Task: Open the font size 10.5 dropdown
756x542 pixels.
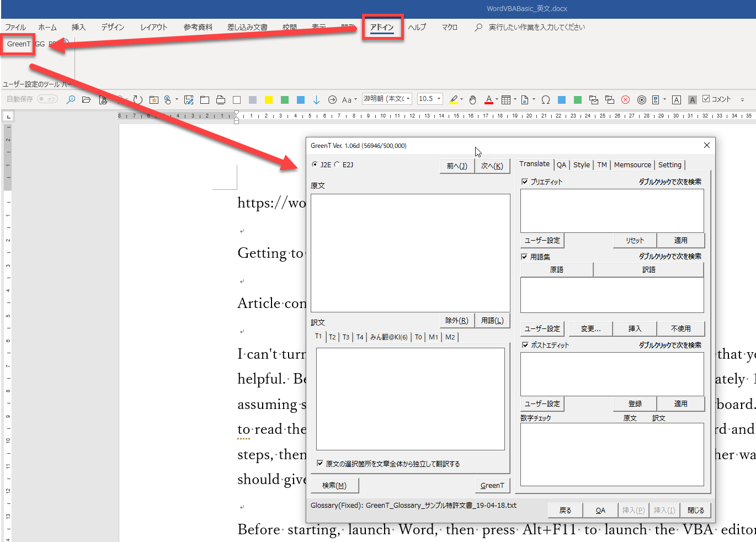Action: coord(439,99)
